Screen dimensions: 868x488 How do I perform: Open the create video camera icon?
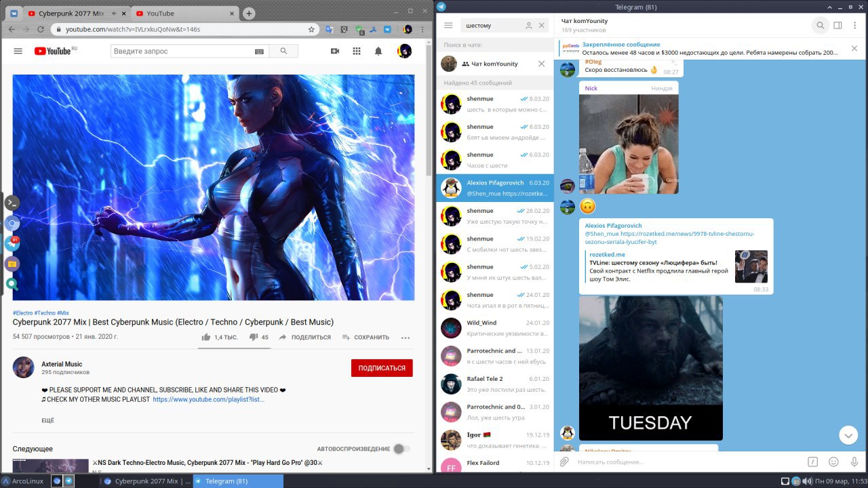(334, 51)
